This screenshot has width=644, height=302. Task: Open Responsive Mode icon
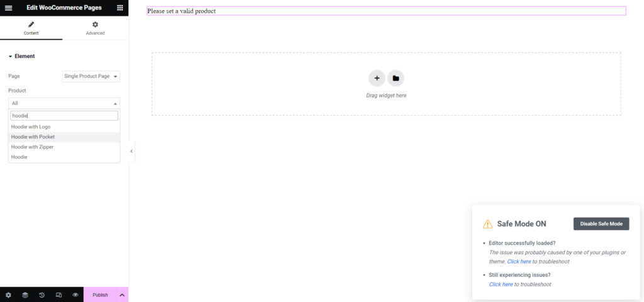pos(58,295)
